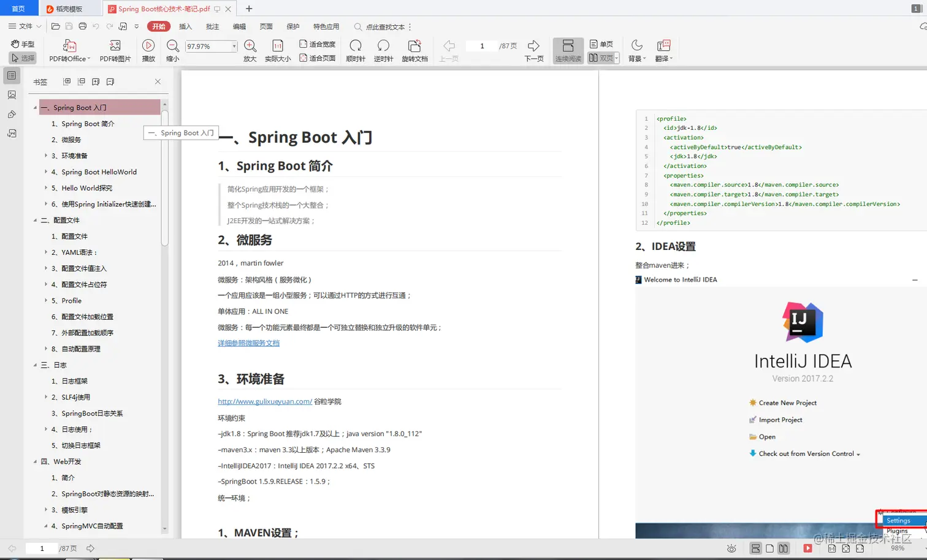Viewport: 927px width, 560px height.
Task: Select the 手型 (hand) tool
Action: [x=22, y=44]
